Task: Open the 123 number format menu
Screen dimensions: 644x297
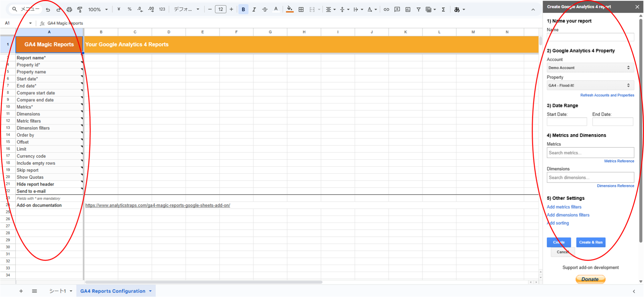Action: tap(162, 9)
